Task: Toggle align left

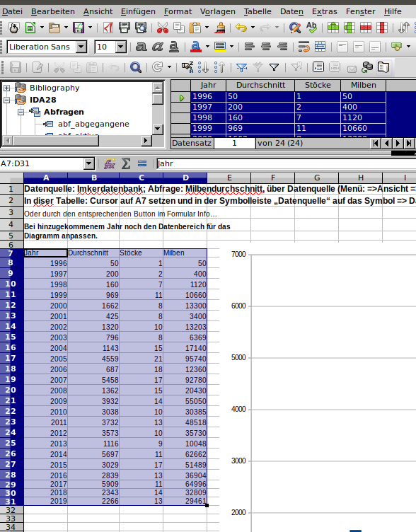Action: (250, 47)
